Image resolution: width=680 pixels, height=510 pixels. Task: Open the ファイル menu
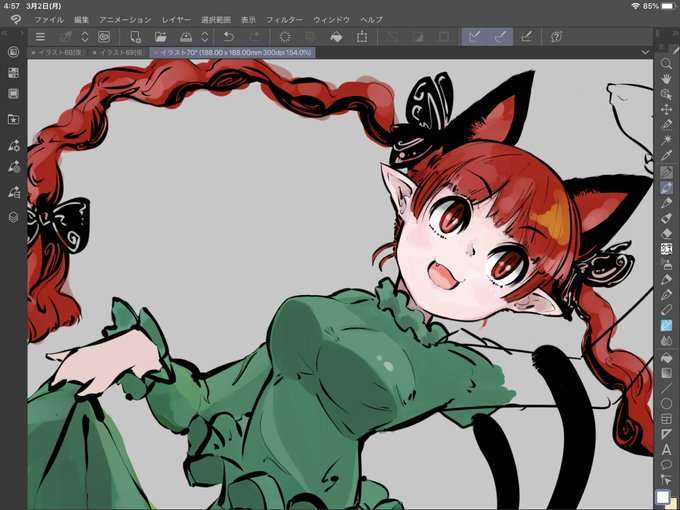[x=49, y=20]
